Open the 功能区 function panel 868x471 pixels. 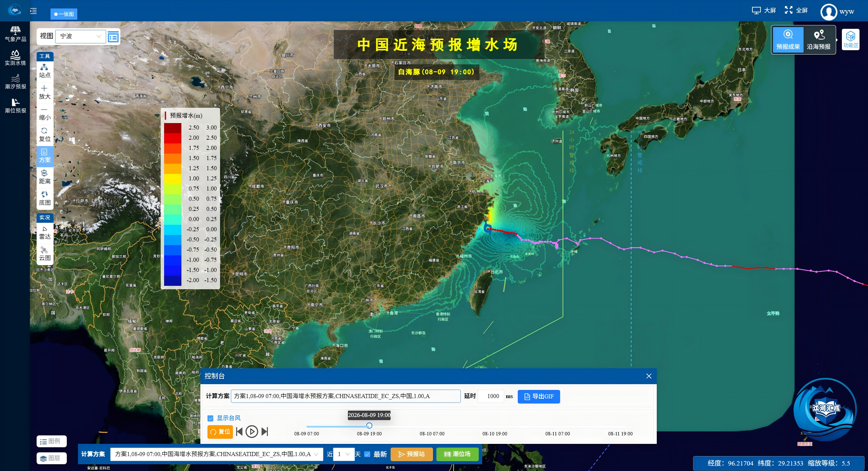coord(851,40)
